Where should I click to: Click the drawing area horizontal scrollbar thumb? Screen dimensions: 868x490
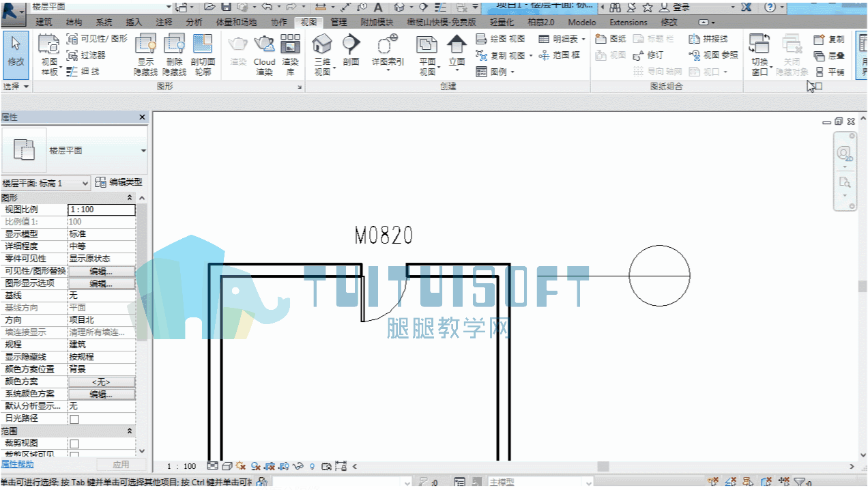[603, 466]
